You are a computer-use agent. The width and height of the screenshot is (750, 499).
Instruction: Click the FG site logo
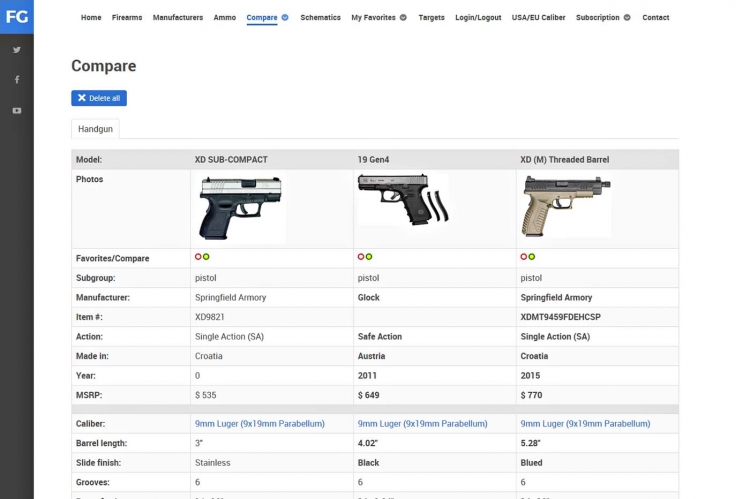tap(17, 17)
